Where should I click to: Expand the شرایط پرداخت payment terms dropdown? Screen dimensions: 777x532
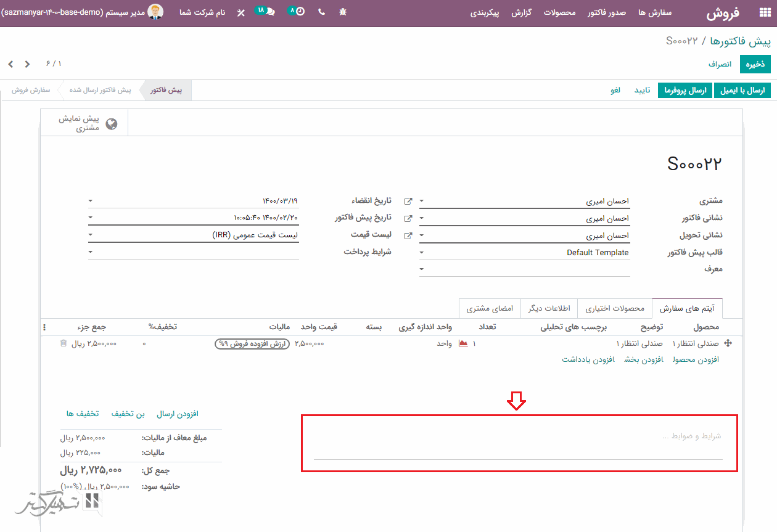tap(91, 252)
